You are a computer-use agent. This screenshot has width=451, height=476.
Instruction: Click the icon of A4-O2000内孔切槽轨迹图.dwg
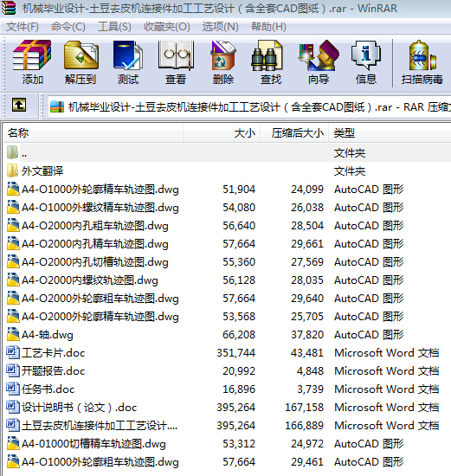pos(13,261)
